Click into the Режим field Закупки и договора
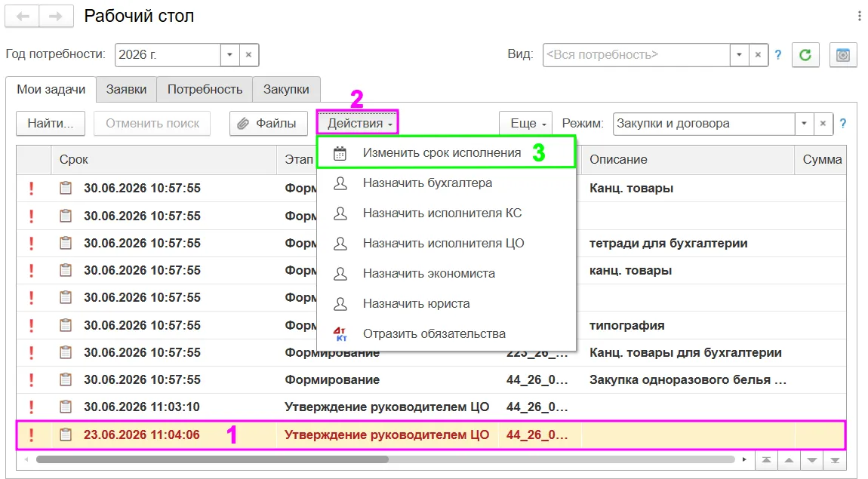Viewport: 868px width, 479px height. click(x=703, y=124)
